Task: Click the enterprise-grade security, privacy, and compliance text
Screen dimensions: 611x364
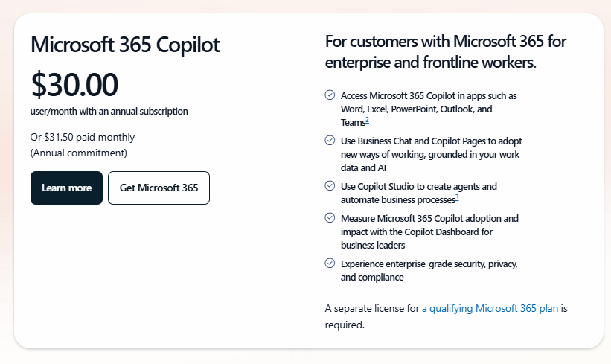Action: click(x=429, y=270)
